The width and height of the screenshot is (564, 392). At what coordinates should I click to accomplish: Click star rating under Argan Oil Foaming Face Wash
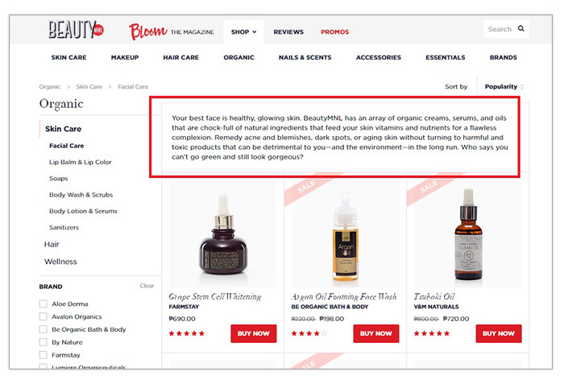[309, 333]
